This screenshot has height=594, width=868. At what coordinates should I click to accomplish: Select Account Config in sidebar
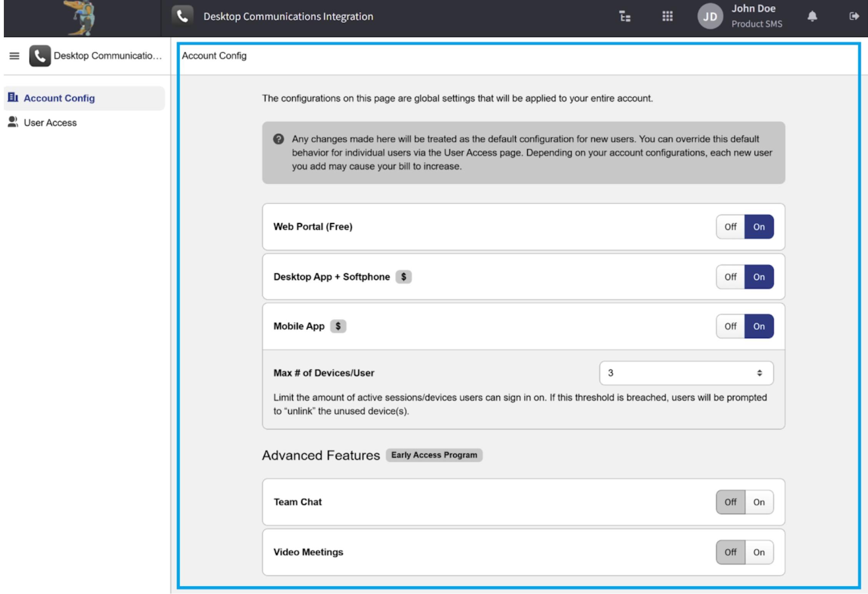click(x=59, y=98)
